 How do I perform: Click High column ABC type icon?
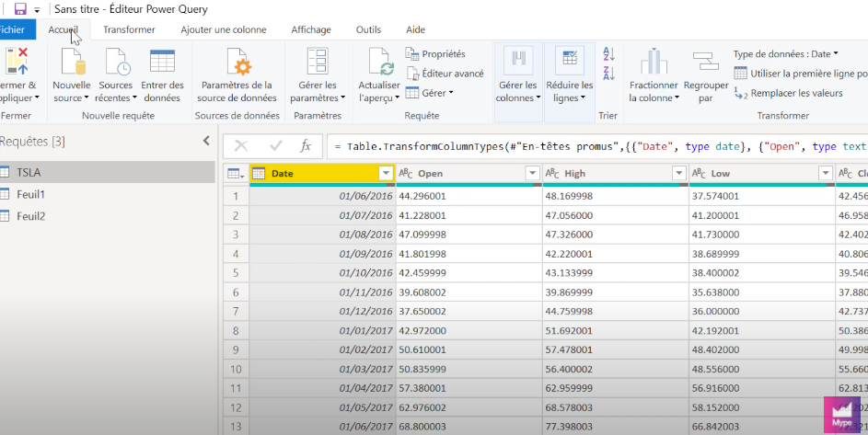tap(552, 174)
